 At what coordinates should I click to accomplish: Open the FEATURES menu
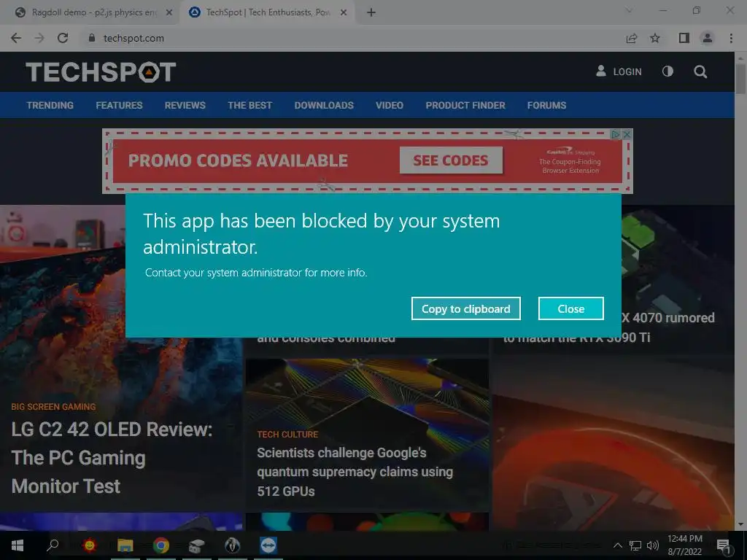119,105
